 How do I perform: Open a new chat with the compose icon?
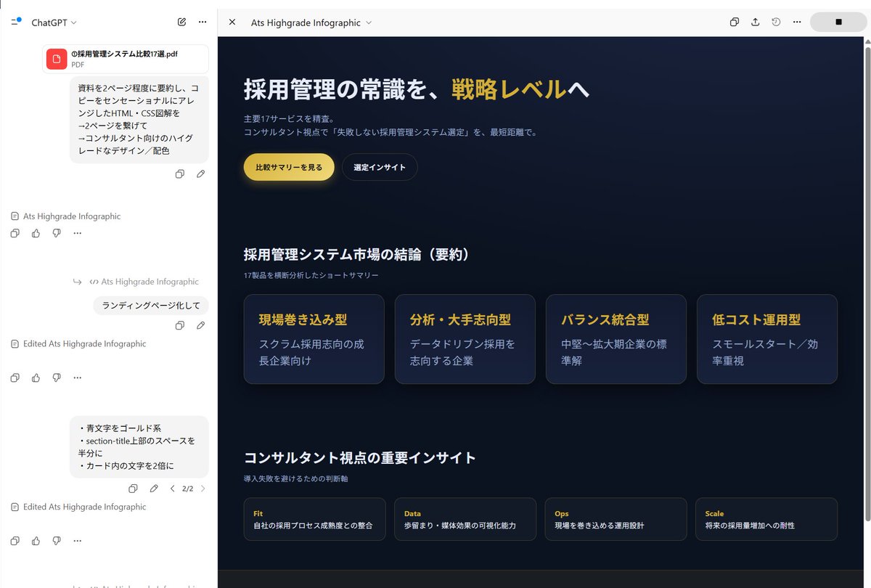pyautogui.click(x=181, y=22)
